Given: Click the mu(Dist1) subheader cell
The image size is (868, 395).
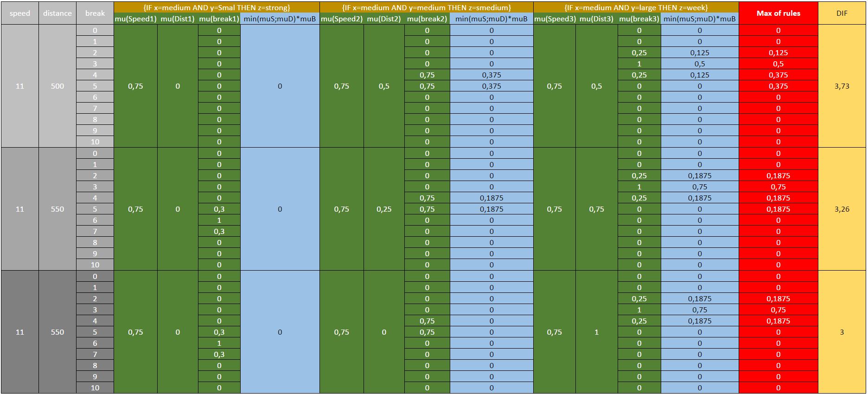Looking at the screenshot, I should [x=178, y=19].
